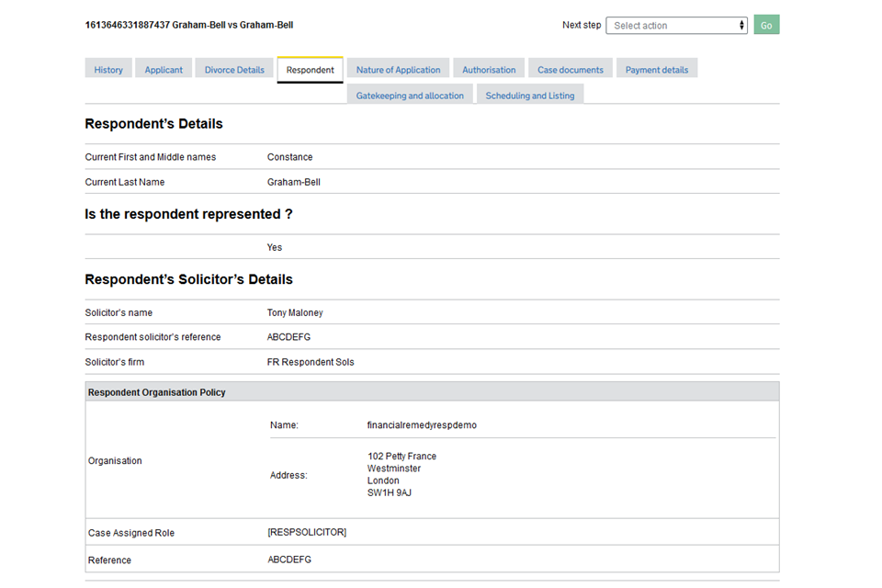Open the Select action dropdown
This screenshot has height=588, width=882.
pyautogui.click(x=676, y=26)
